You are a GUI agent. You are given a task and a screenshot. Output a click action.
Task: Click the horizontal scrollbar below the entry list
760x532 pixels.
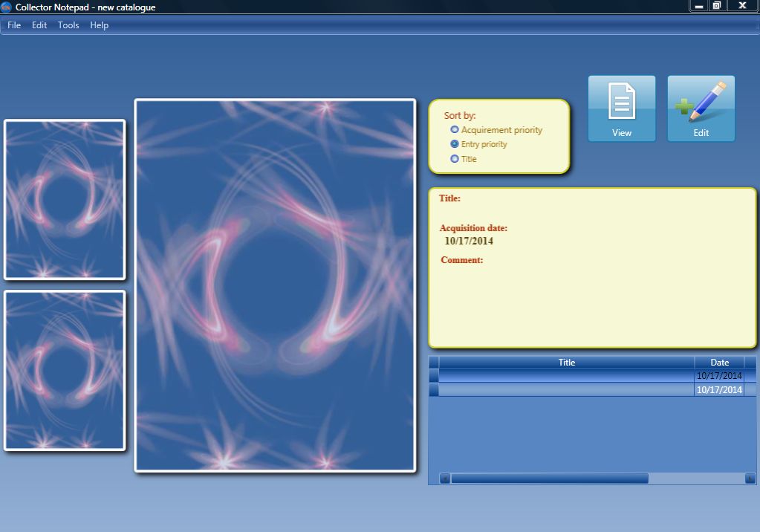[550, 479]
